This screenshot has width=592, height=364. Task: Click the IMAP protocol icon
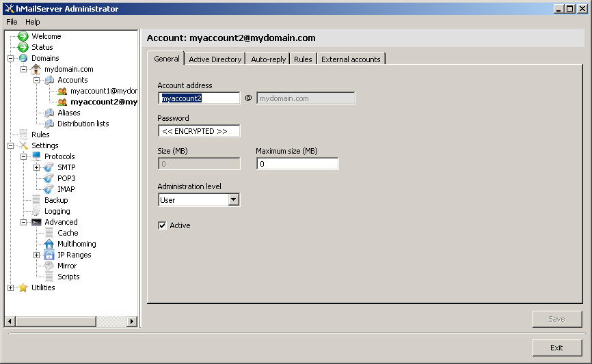pyautogui.click(x=49, y=189)
